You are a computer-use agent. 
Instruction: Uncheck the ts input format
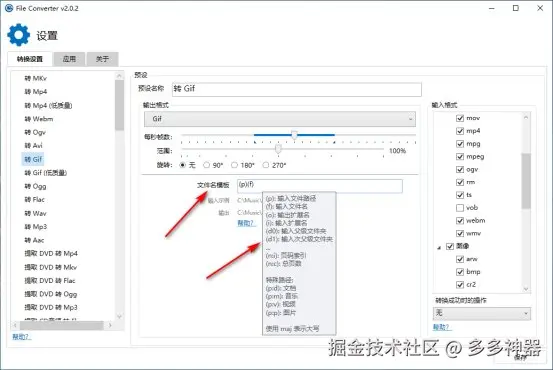coord(460,195)
